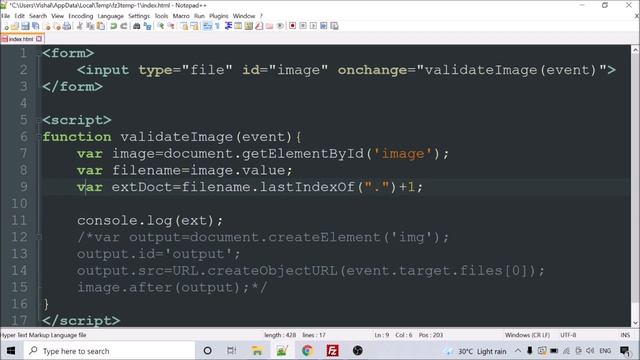Click scrollbar down arrow in editor
This screenshot has width=640, height=360.
coord(635,323)
